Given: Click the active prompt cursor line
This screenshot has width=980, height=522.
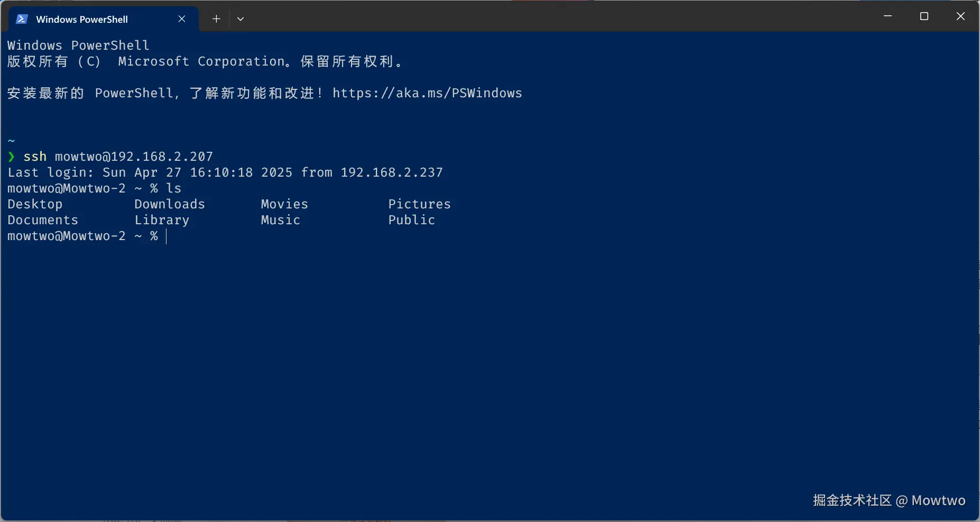Looking at the screenshot, I should coord(167,236).
